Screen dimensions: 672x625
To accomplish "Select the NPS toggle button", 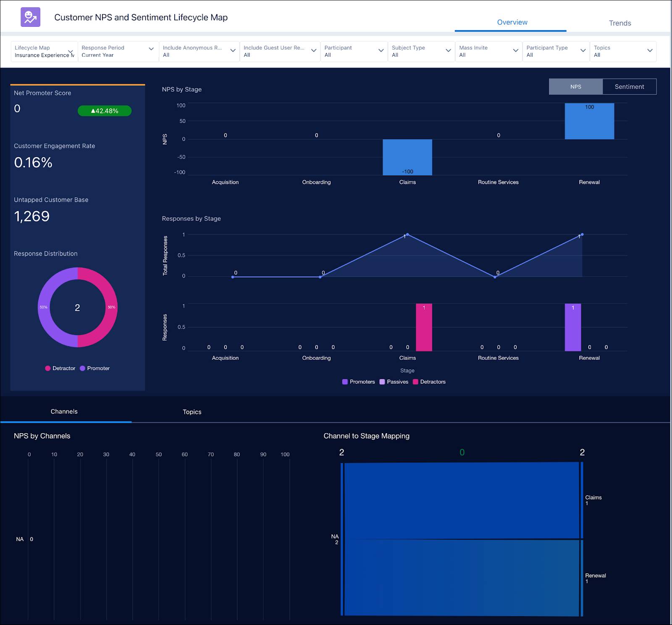I will (x=576, y=86).
